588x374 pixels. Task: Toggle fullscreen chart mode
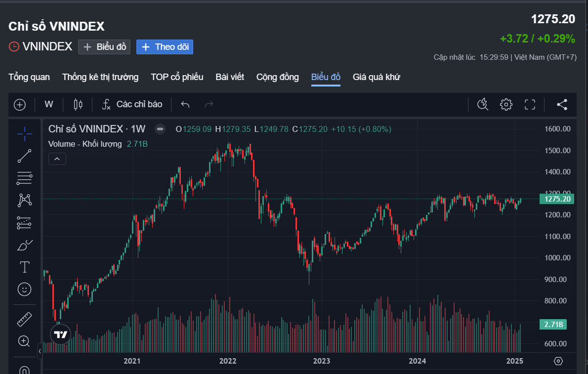[x=529, y=104]
